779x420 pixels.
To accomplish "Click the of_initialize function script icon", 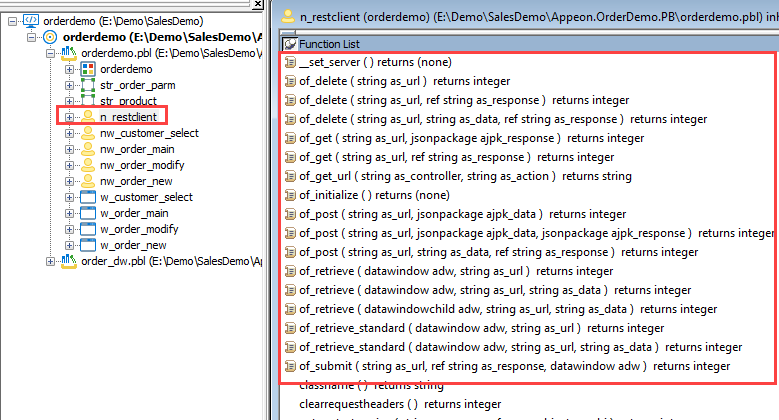I will (x=290, y=195).
